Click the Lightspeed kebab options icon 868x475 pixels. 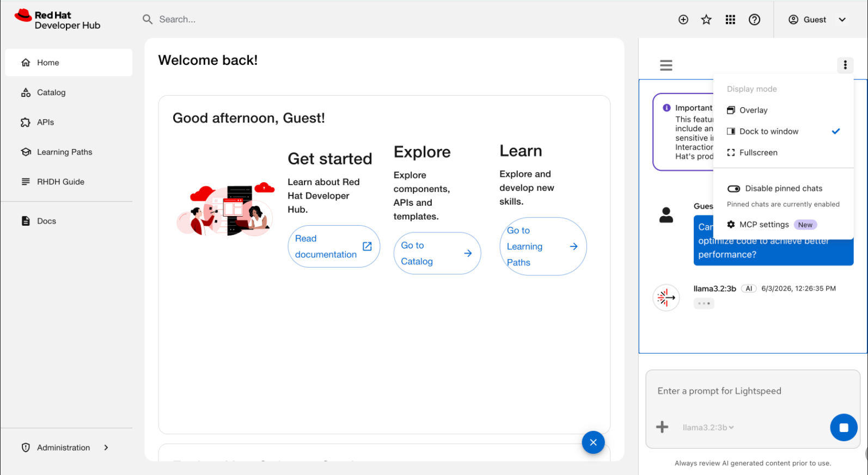(845, 65)
